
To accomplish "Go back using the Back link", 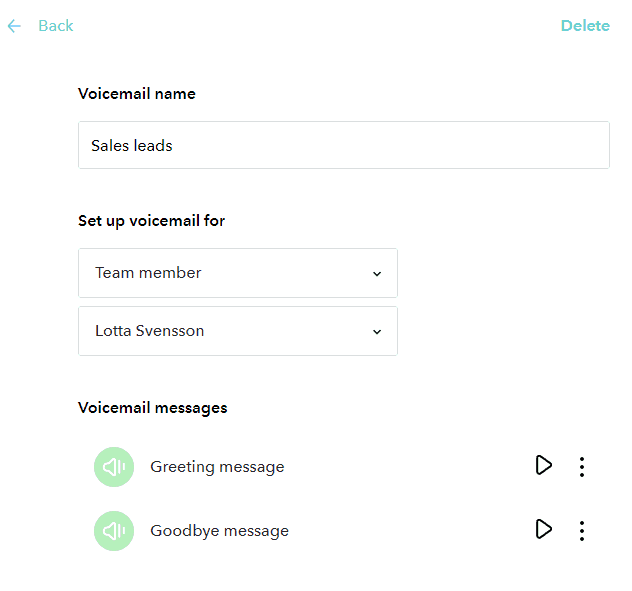I will (56, 26).
